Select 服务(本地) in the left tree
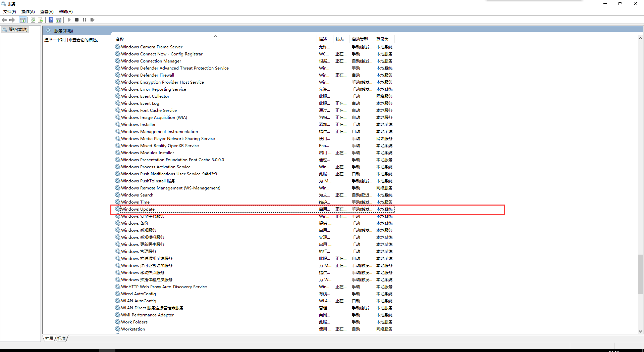Image resolution: width=644 pixels, height=352 pixels. coord(18,30)
